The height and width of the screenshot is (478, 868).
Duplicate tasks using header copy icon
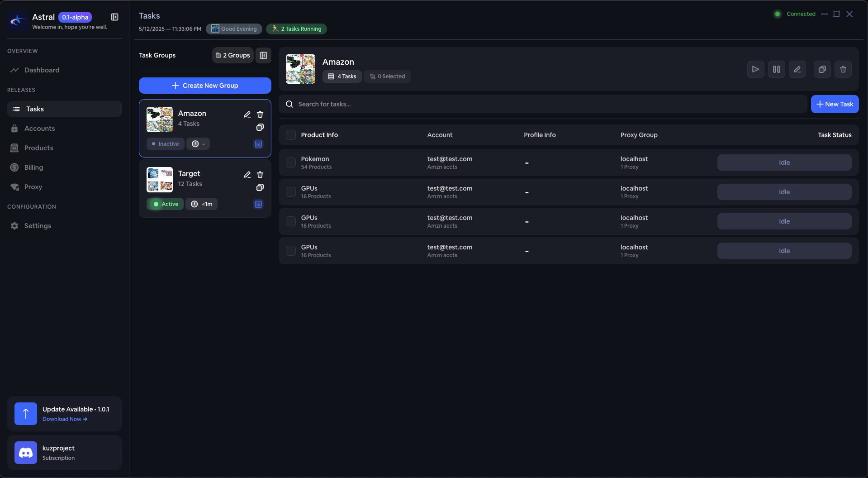(822, 69)
